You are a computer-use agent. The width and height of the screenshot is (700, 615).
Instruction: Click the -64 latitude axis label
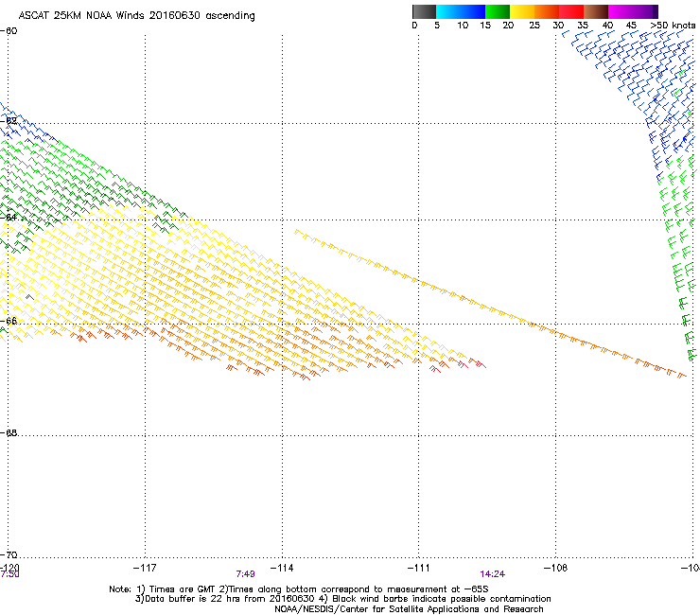pos(9,218)
